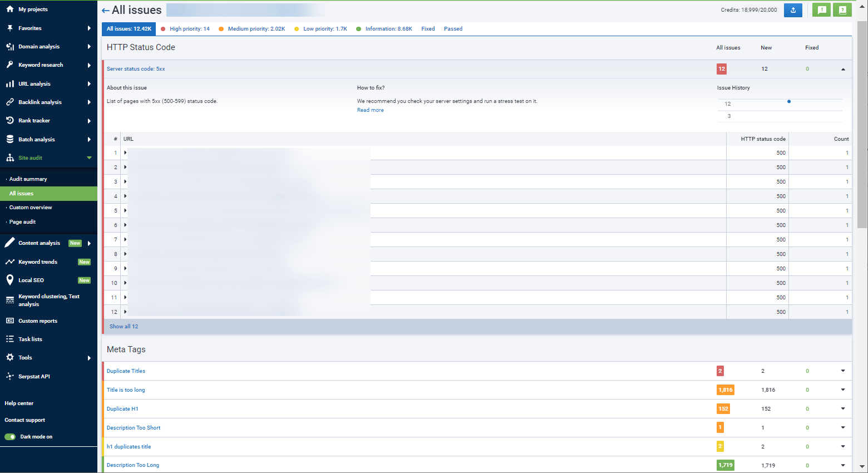The height and width of the screenshot is (473, 868).
Task: Click the Serpstat API icon
Action: tap(9, 376)
